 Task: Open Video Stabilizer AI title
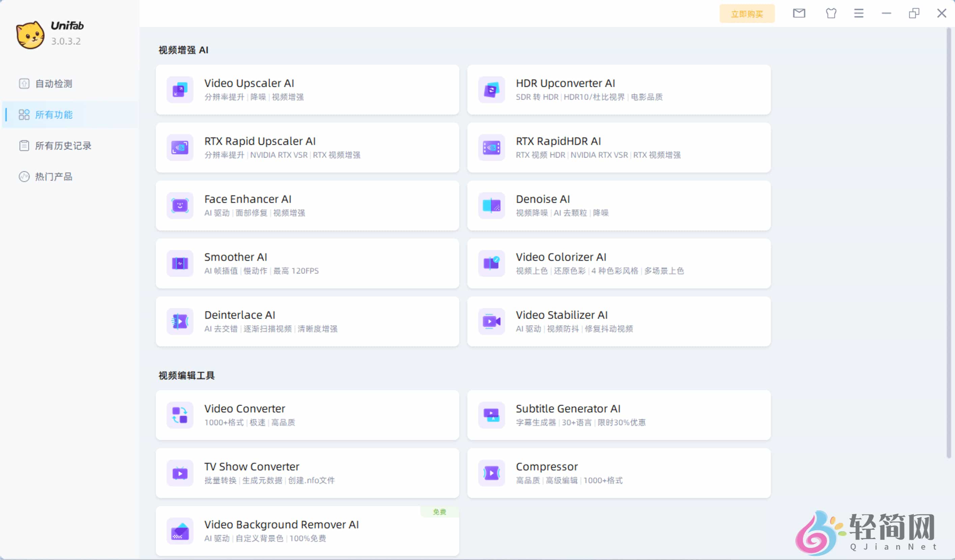tap(561, 315)
